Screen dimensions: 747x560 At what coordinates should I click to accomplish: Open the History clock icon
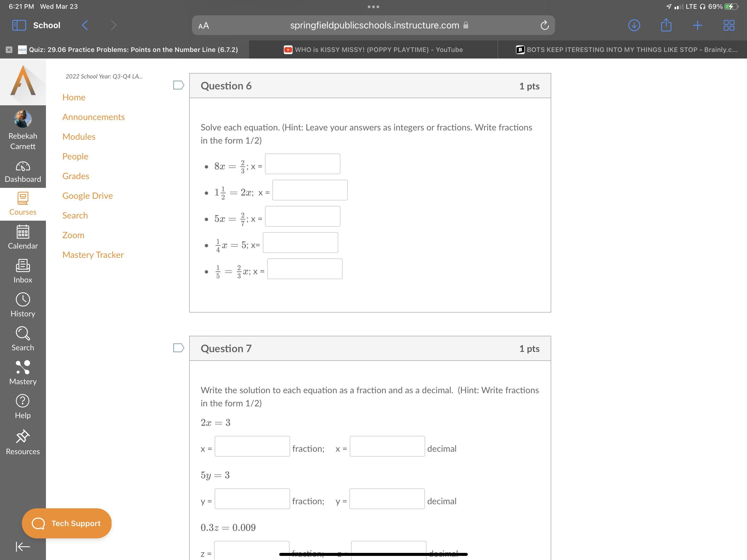pos(23,305)
